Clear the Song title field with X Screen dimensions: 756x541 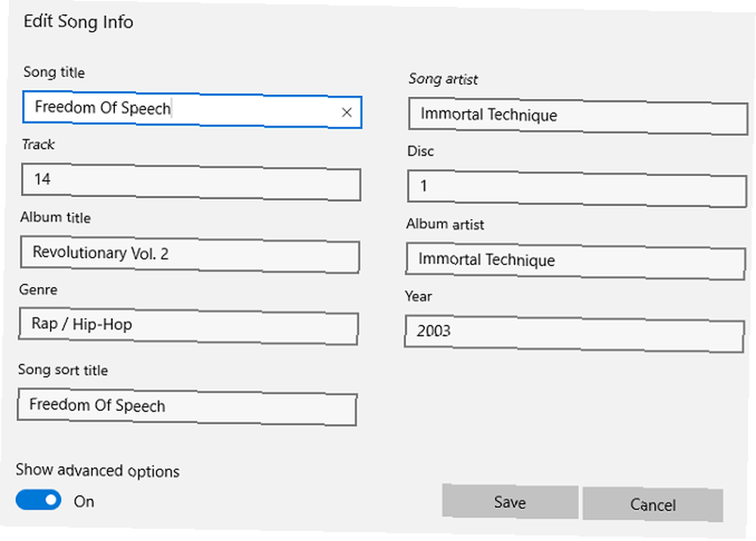click(x=347, y=113)
